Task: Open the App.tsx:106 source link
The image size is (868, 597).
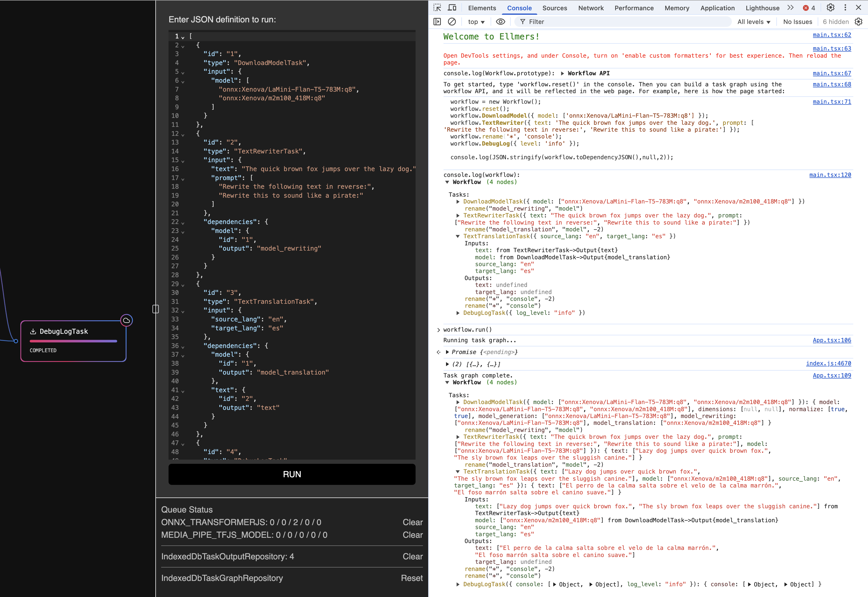Action: pyautogui.click(x=832, y=340)
